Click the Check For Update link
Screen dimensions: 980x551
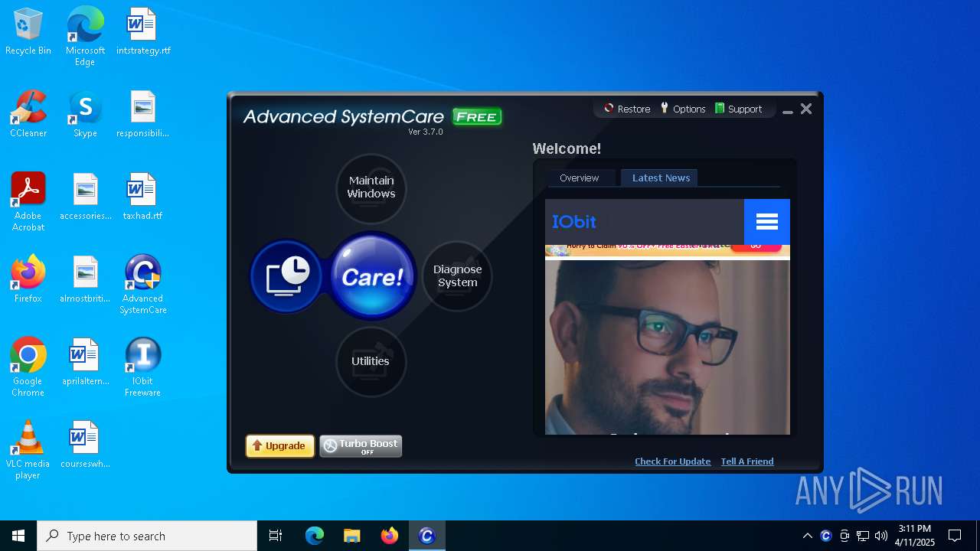673,461
